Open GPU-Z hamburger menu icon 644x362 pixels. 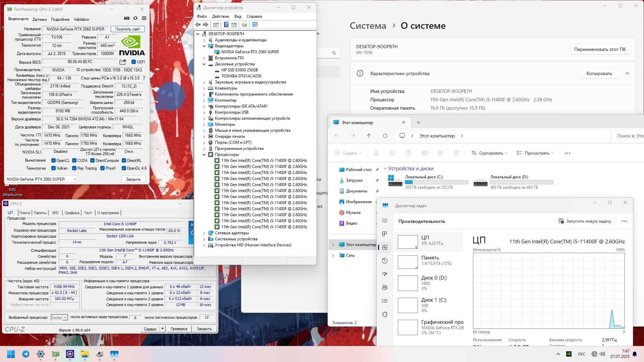point(144,18)
